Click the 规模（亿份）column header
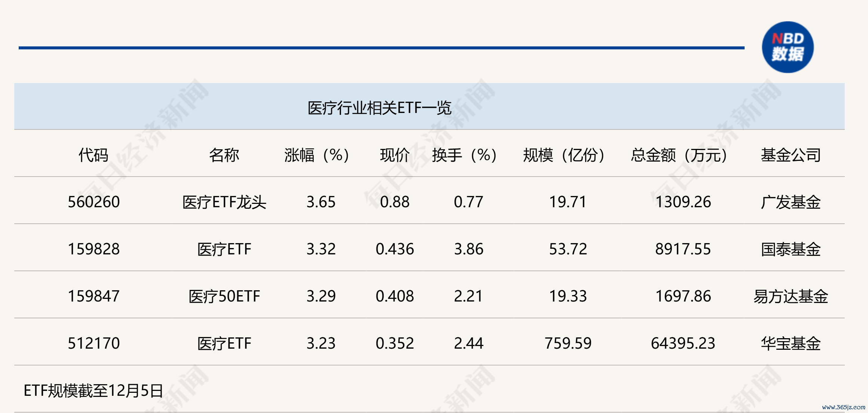The image size is (868, 413). point(564,155)
